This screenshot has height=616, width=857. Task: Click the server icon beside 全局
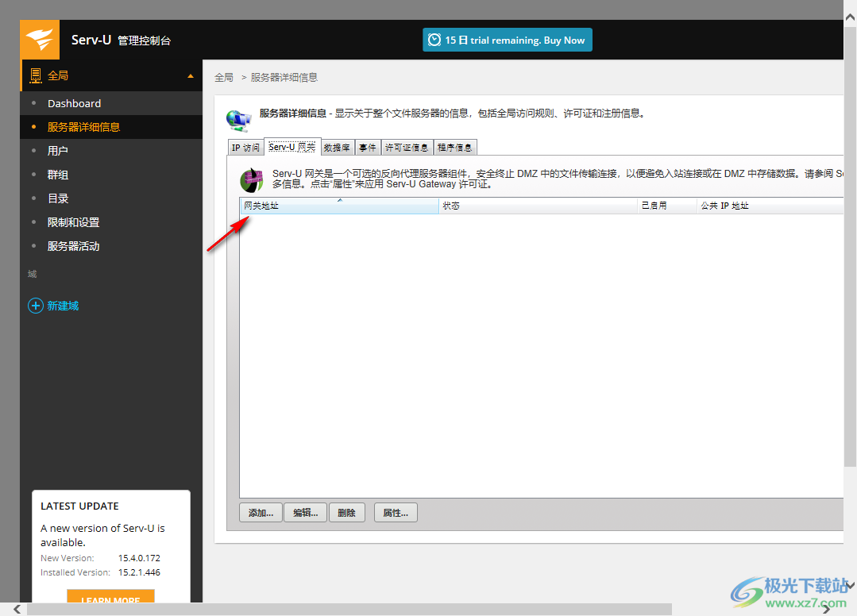pyautogui.click(x=36, y=75)
